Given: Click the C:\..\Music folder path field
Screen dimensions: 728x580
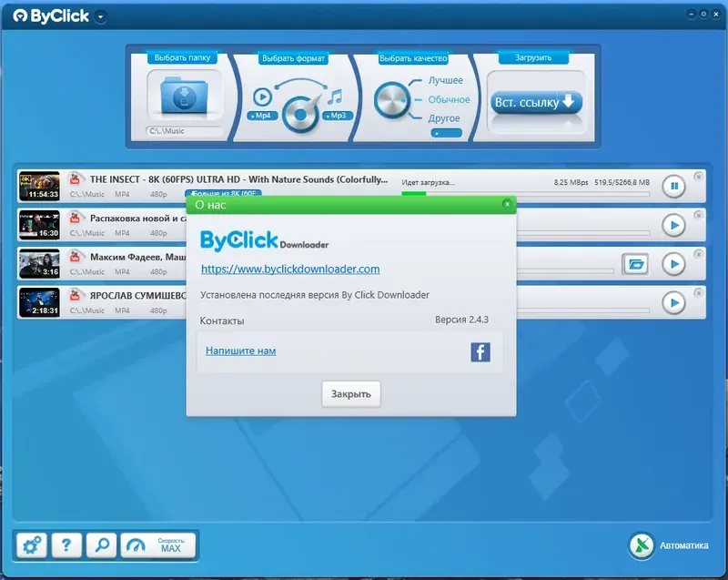Looking at the screenshot, I should (185, 131).
